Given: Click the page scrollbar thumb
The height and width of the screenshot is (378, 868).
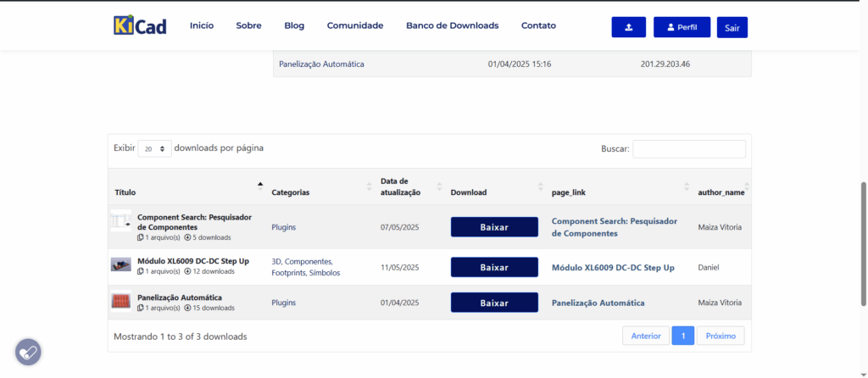Looking at the screenshot, I should [x=864, y=243].
